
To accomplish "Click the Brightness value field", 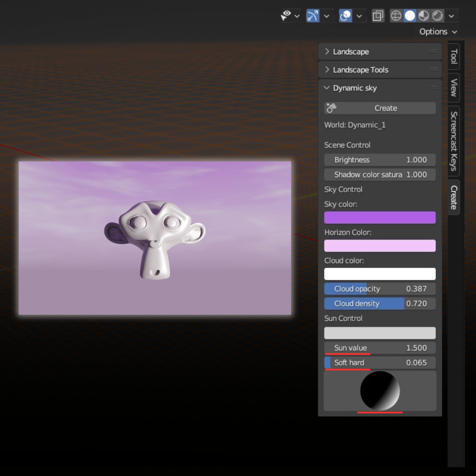I will (x=380, y=160).
